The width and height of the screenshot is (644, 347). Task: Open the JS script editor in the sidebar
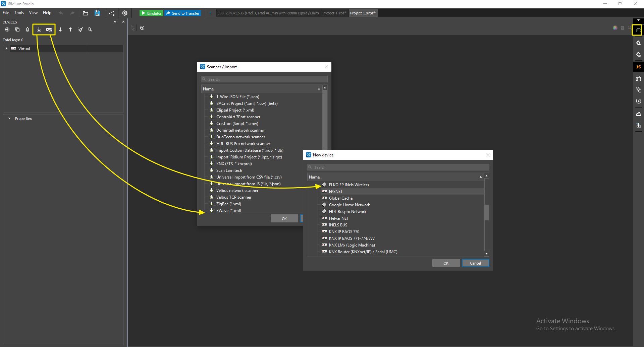[x=638, y=67]
